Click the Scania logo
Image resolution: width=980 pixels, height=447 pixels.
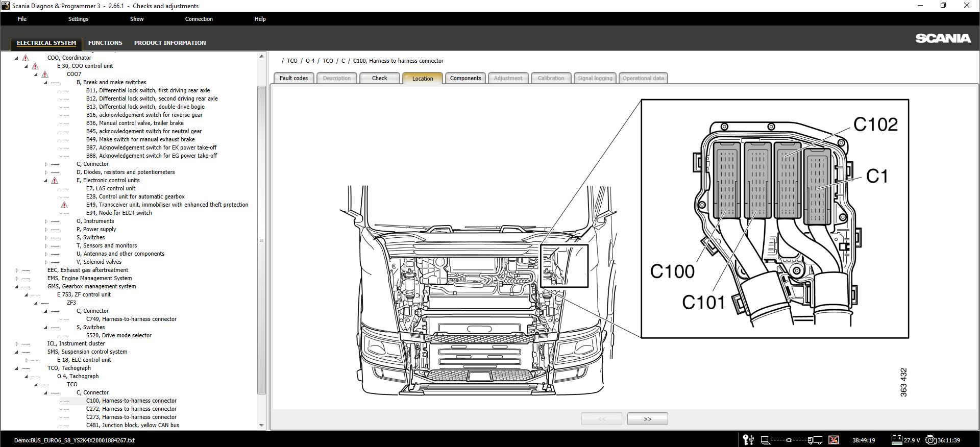[x=943, y=39]
